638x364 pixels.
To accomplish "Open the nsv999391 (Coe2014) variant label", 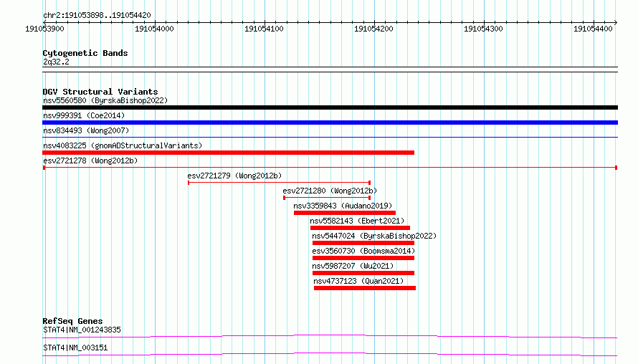I will 84,115.
